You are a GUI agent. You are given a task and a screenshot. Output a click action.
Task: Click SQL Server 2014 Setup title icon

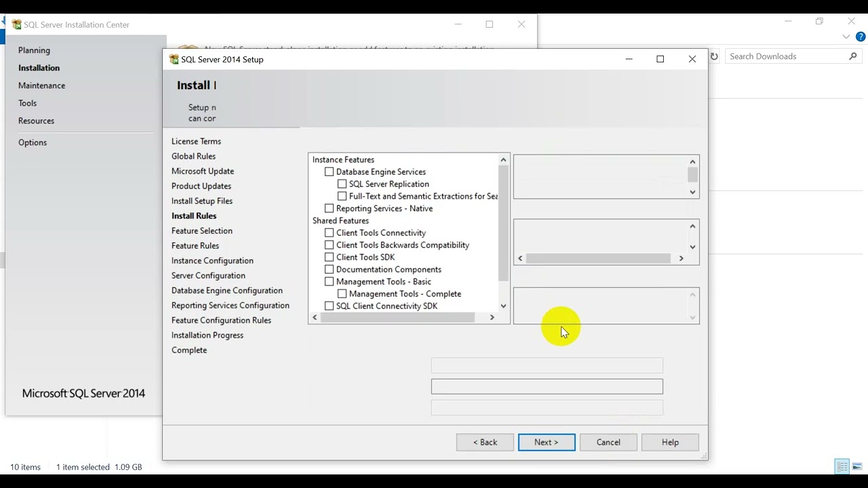(x=174, y=60)
